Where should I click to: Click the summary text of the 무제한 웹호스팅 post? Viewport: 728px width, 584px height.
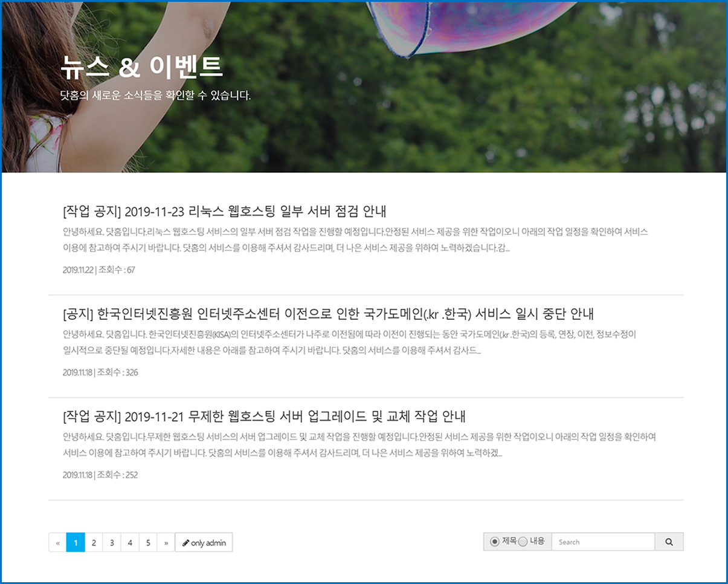click(359, 445)
